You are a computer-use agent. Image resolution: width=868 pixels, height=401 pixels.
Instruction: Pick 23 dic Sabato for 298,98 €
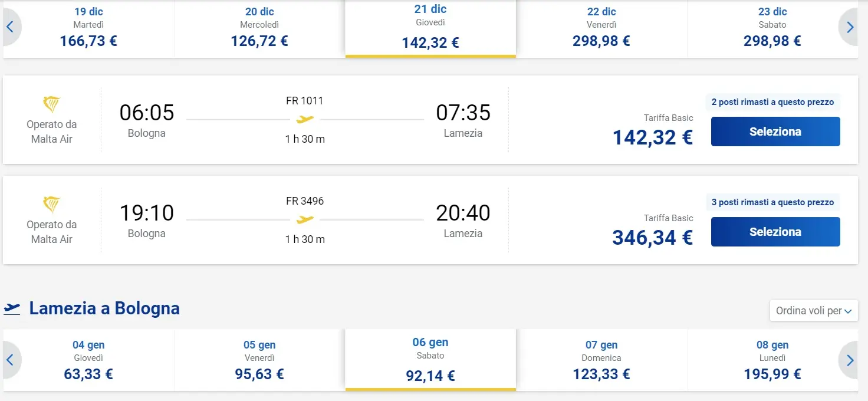pos(772,28)
